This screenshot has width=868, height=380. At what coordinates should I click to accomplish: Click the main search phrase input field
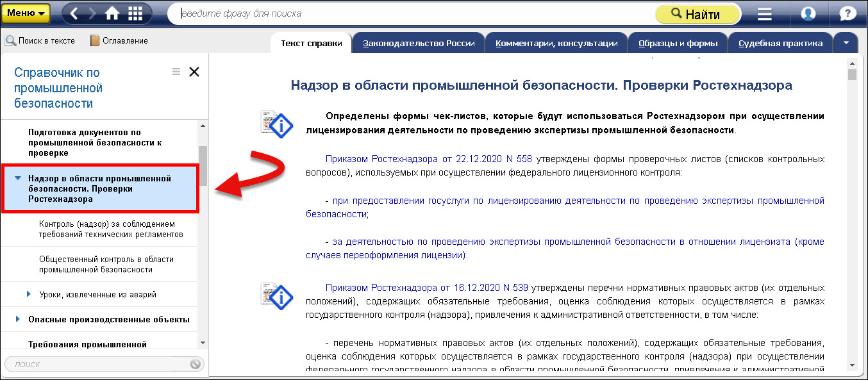[x=410, y=13]
